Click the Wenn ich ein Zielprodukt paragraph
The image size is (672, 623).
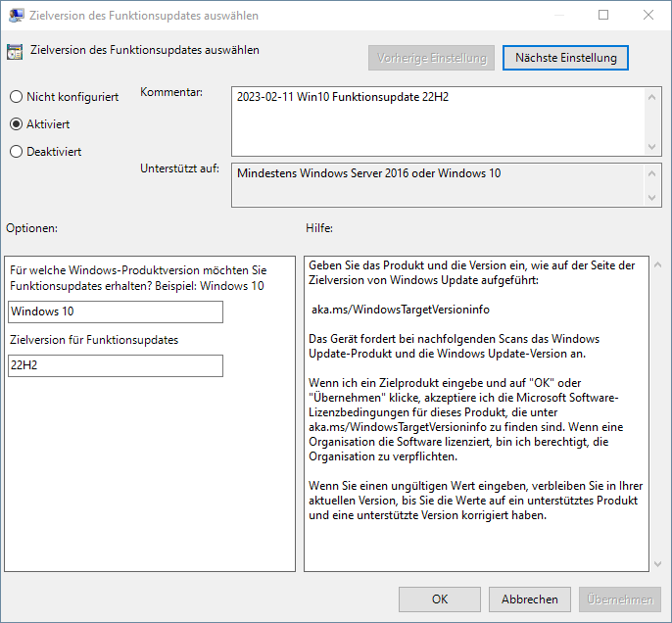coord(466,419)
